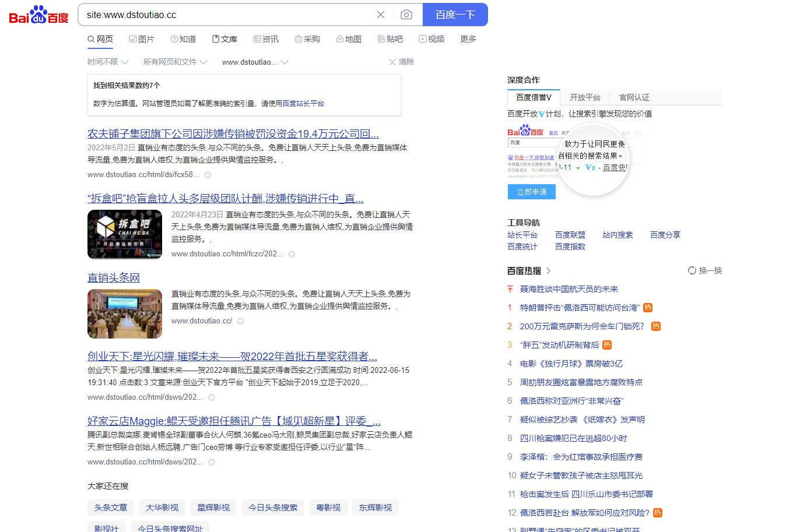This screenshot has width=800, height=532.
Task: Open the 站内搜索 tool link
Action: 617,235
